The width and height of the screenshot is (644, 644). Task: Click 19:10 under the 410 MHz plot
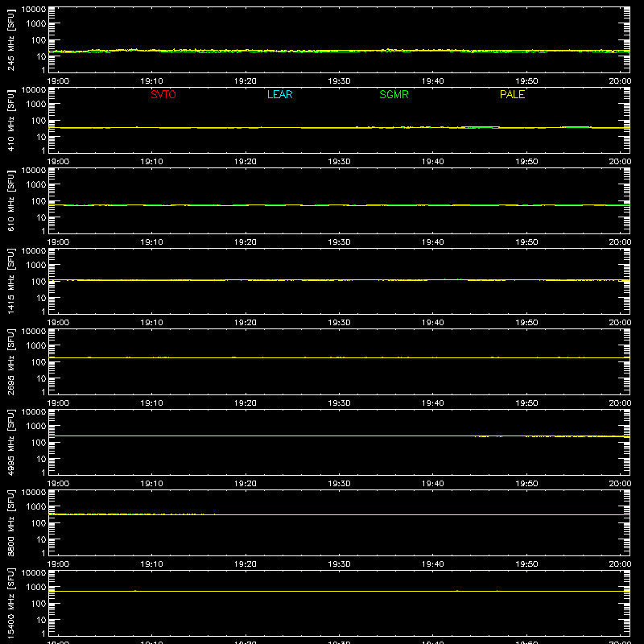point(151,162)
